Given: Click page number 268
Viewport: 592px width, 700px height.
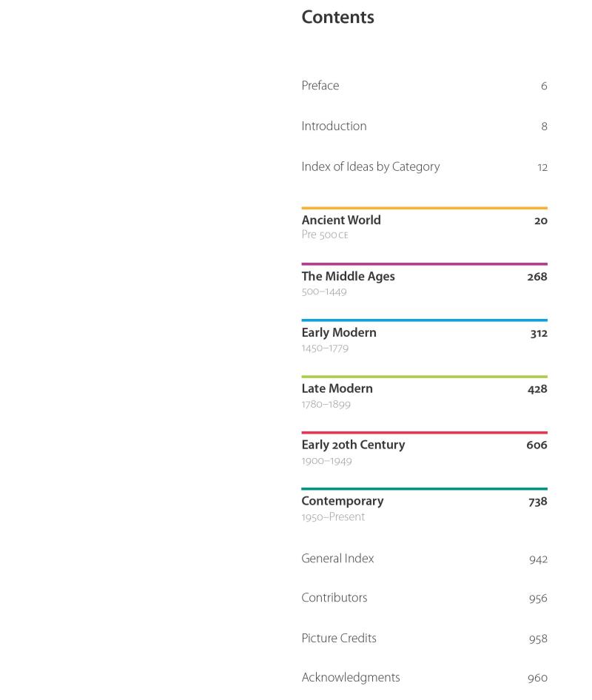Looking at the screenshot, I should point(536,277).
